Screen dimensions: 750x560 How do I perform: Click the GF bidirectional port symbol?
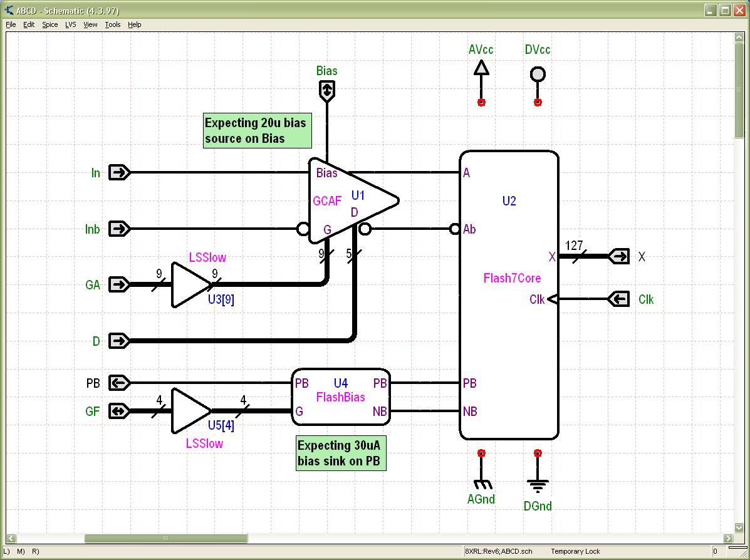point(119,411)
